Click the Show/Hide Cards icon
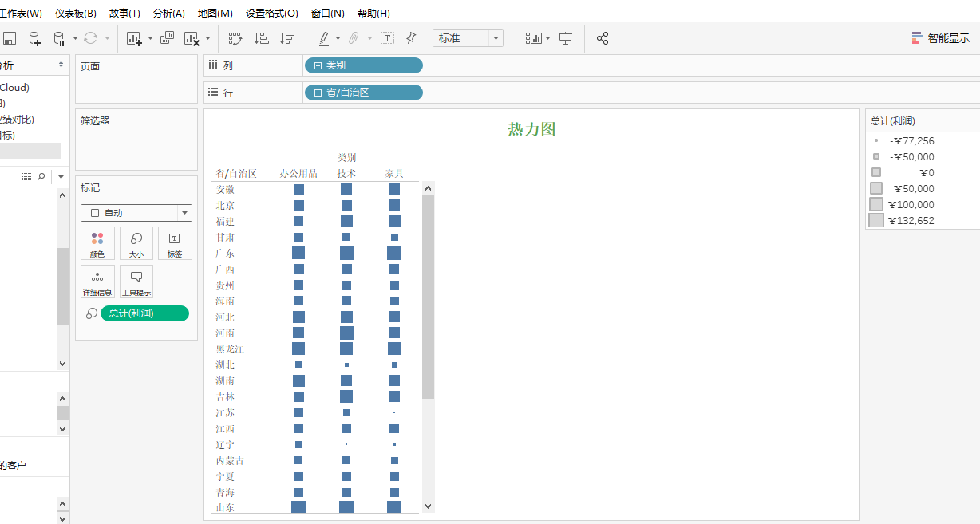Viewport: 980px width, 524px height. 534,38
